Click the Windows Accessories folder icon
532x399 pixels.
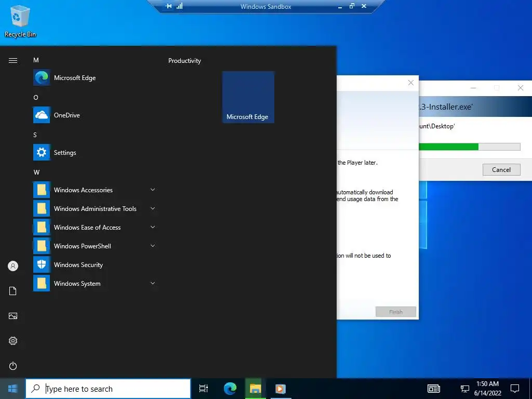click(x=42, y=190)
